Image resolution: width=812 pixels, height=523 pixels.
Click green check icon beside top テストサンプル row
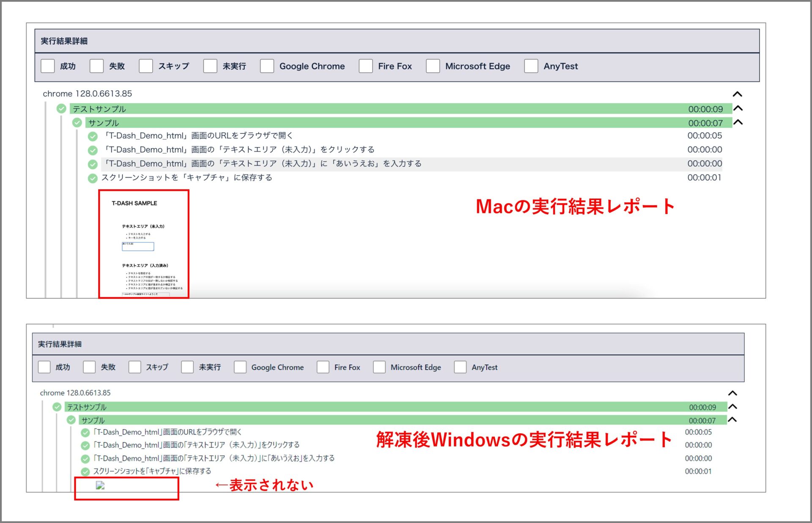click(x=61, y=109)
